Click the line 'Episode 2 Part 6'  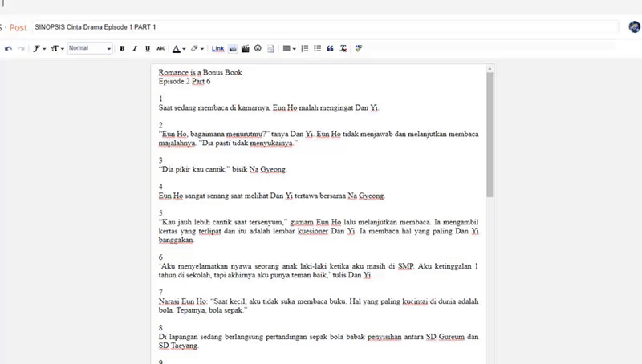(185, 81)
